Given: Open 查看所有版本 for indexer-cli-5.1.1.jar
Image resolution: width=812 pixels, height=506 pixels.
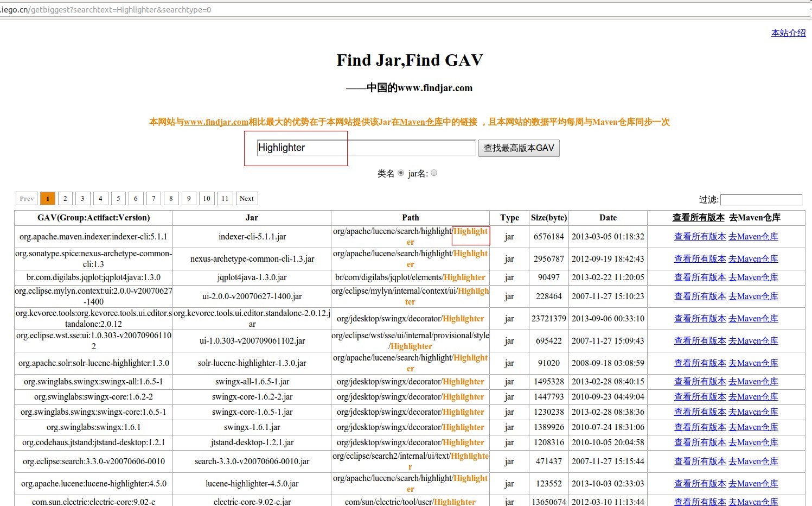Looking at the screenshot, I should (700, 236).
